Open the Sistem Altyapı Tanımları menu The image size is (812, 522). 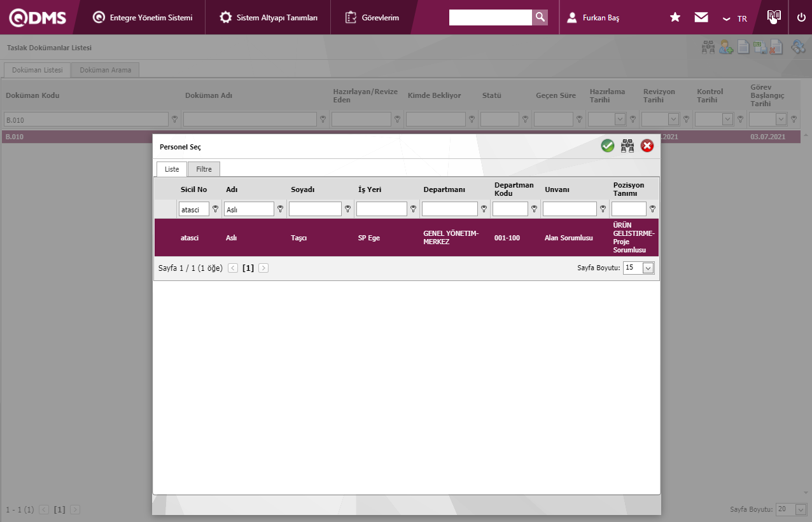click(x=268, y=18)
